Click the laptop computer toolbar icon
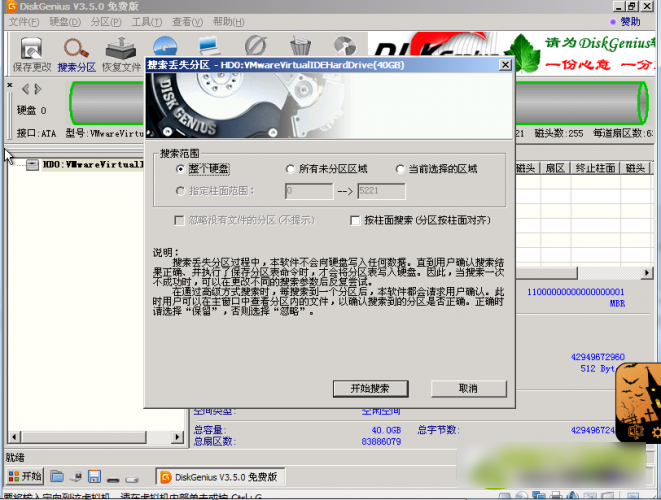661x500 pixels. click(x=210, y=46)
